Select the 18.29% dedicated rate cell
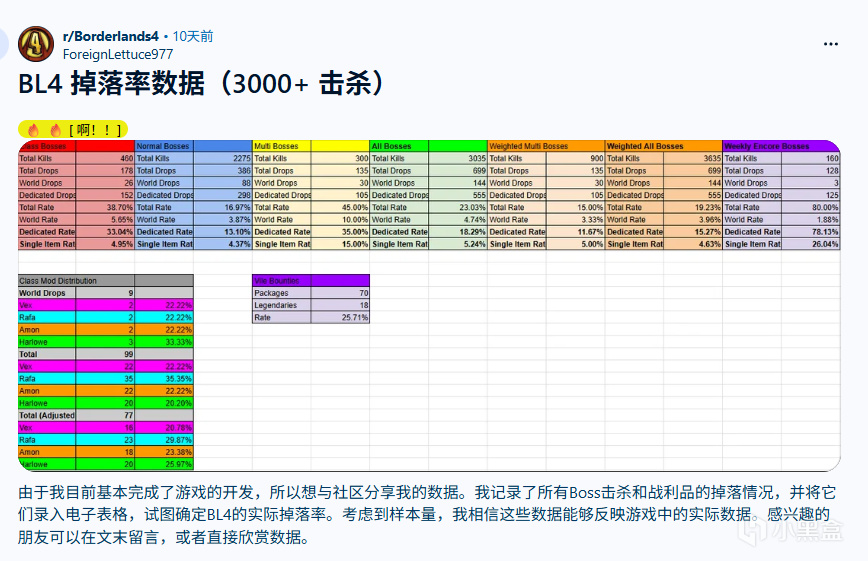The width and height of the screenshot is (868, 561). (x=458, y=231)
